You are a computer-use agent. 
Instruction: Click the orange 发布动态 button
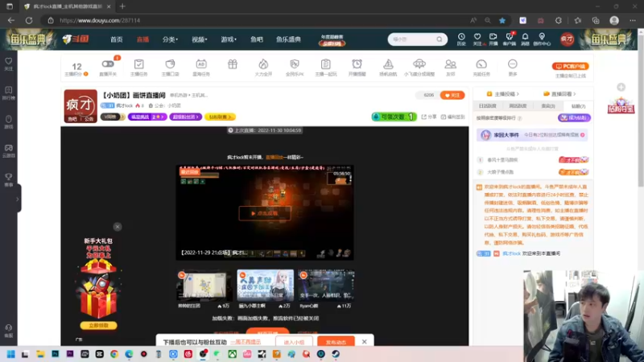click(336, 342)
